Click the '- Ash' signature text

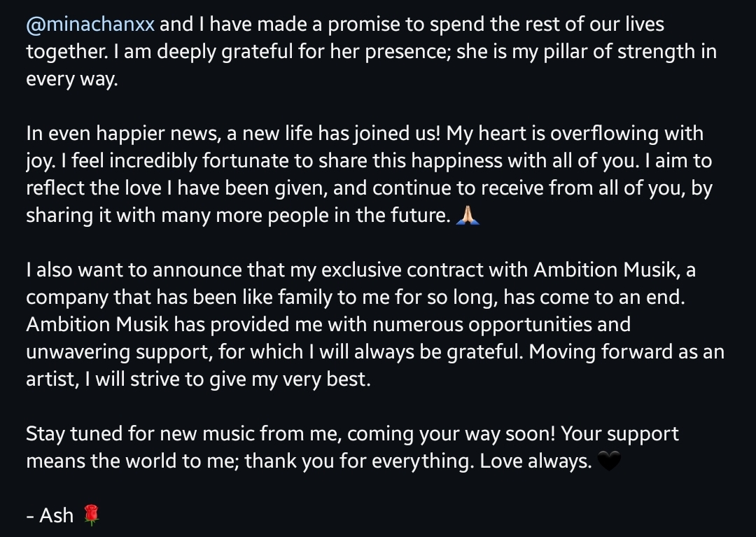point(50,515)
